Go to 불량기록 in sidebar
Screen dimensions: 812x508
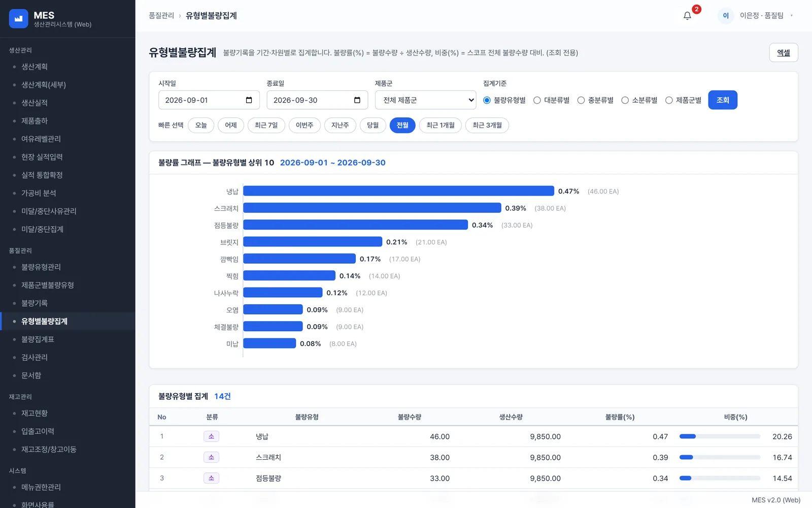click(x=35, y=303)
